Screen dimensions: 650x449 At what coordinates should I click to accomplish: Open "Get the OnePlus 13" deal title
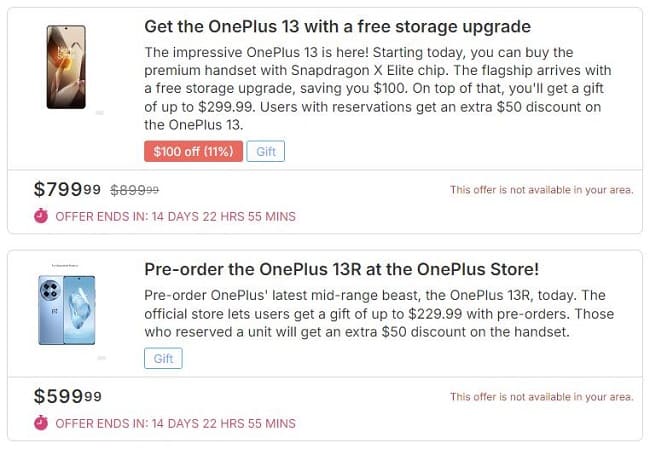(337, 26)
